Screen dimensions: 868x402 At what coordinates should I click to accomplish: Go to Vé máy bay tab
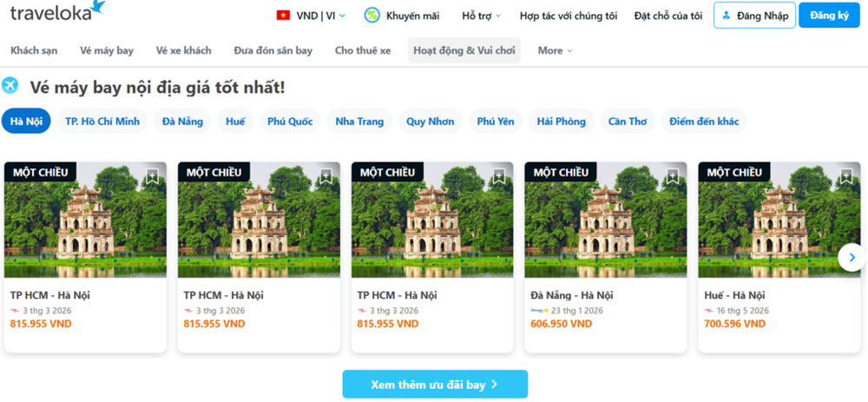[107, 50]
